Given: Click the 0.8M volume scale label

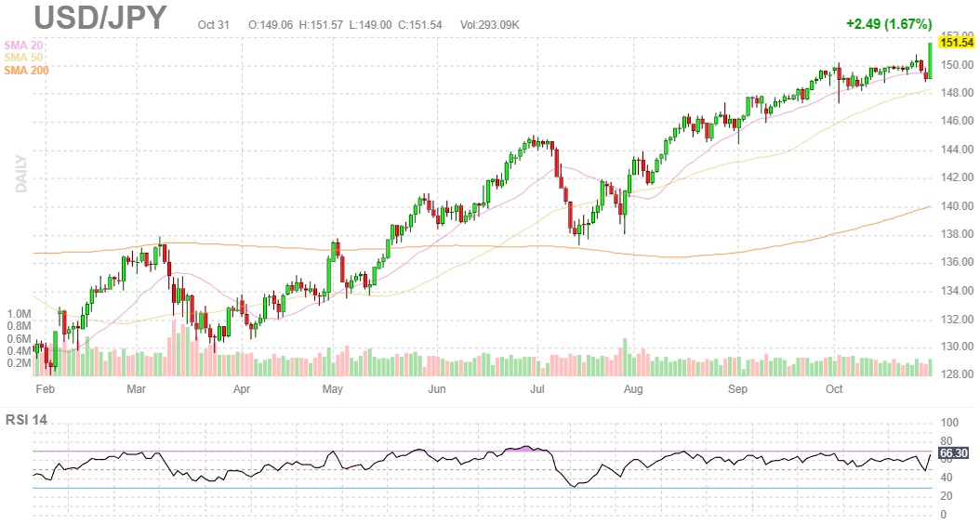Looking at the screenshot, I should pyautogui.click(x=19, y=326).
